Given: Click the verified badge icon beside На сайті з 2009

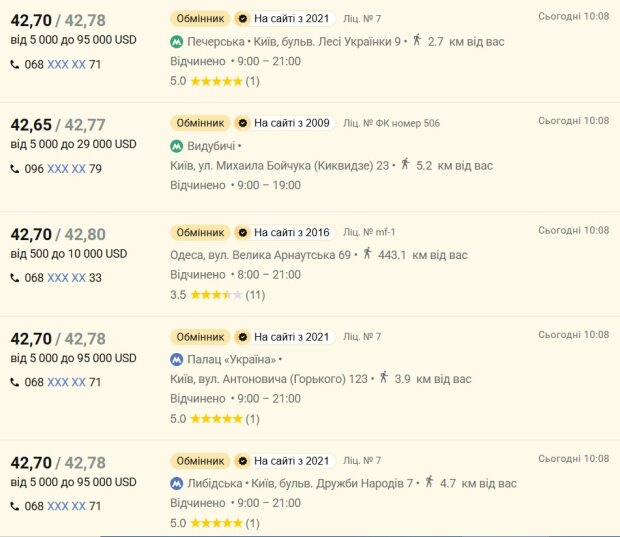Looking at the screenshot, I should [243, 123].
